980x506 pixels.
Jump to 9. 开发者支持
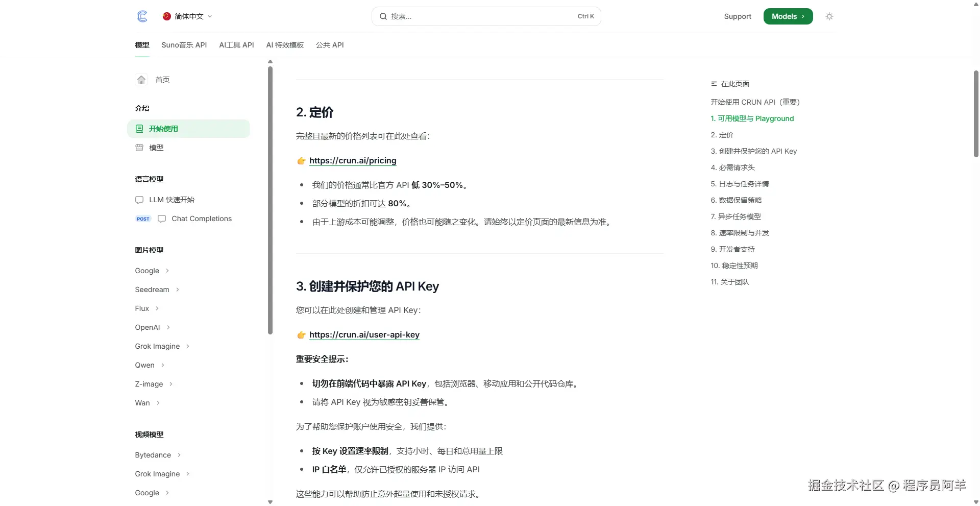(x=733, y=249)
